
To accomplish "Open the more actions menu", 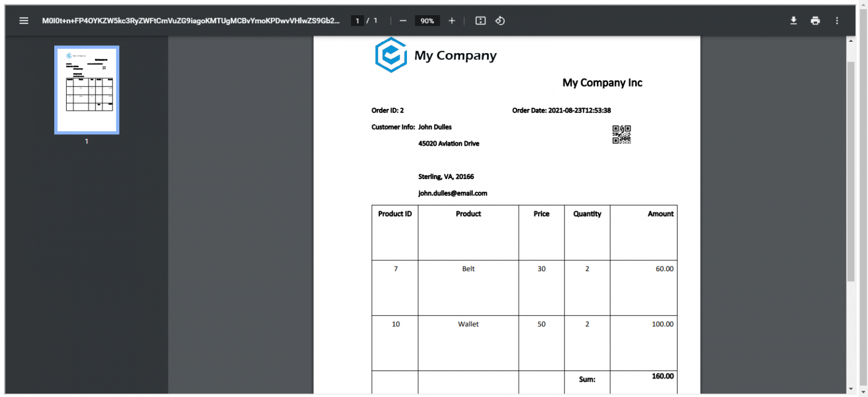I will 837,21.
